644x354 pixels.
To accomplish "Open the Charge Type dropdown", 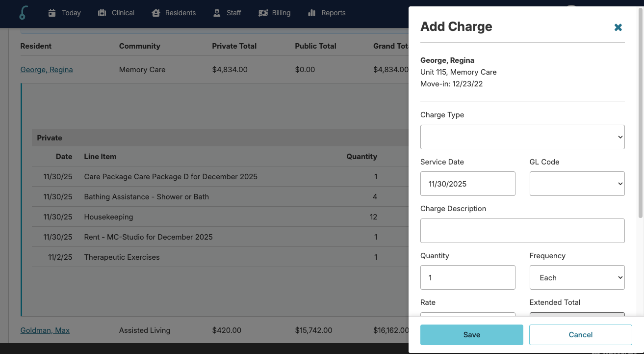I will point(522,137).
